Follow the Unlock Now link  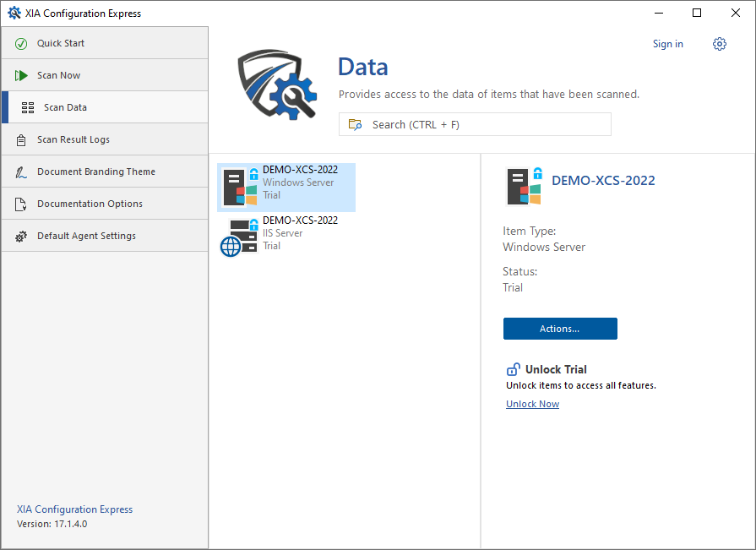tap(532, 404)
